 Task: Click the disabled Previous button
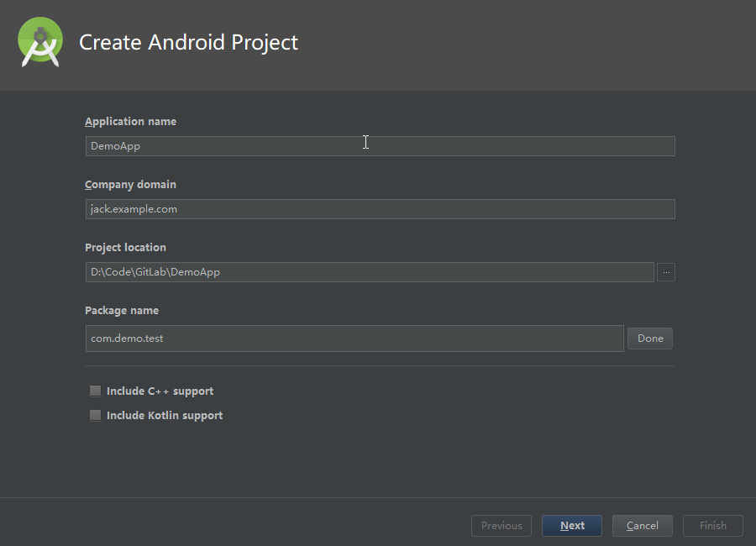pyautogui.click(x=501, y=526)
